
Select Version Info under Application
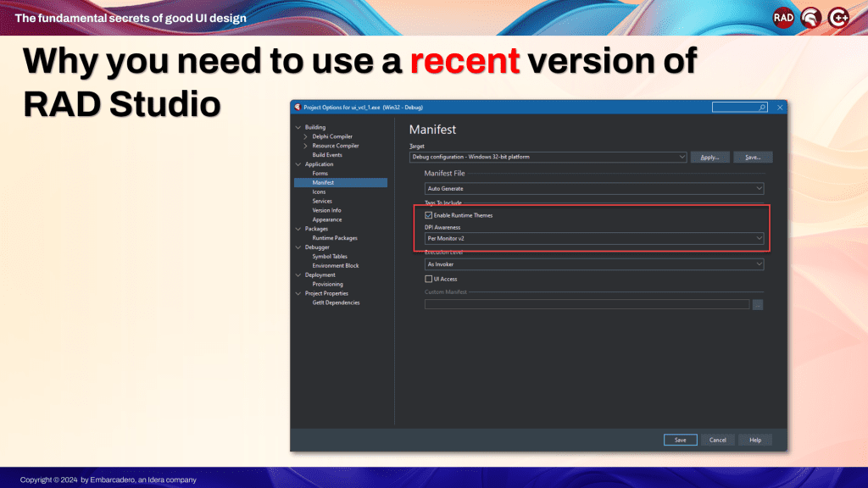click(x=326, y=210)
